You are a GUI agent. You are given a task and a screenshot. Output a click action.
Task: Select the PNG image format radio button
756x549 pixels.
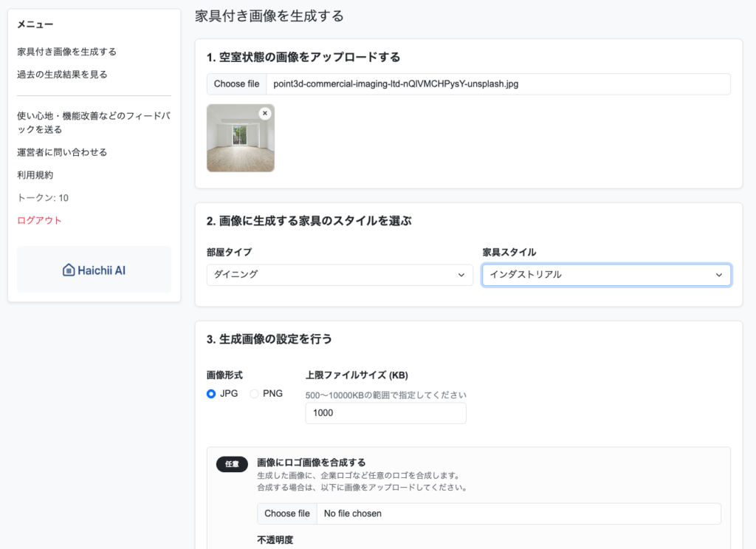(x=255, y=394)
